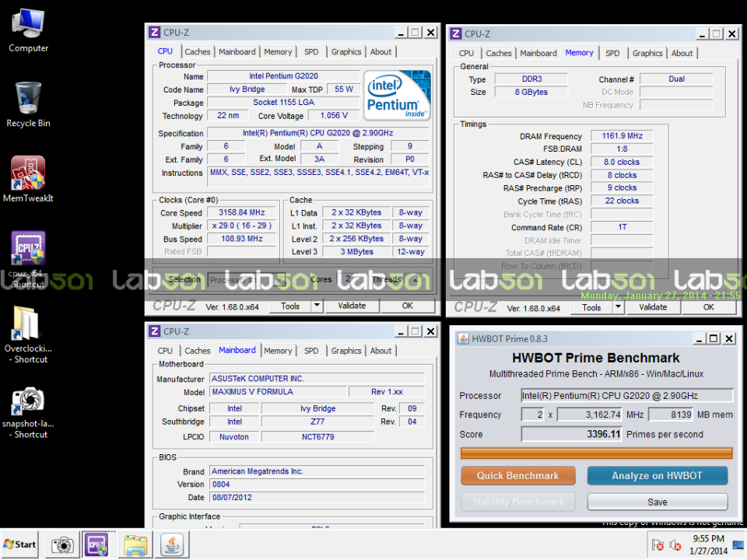Screen dimensions: 747x560
Task: Switch to Caches tab in Mainboard window
Action: [197, 351]
